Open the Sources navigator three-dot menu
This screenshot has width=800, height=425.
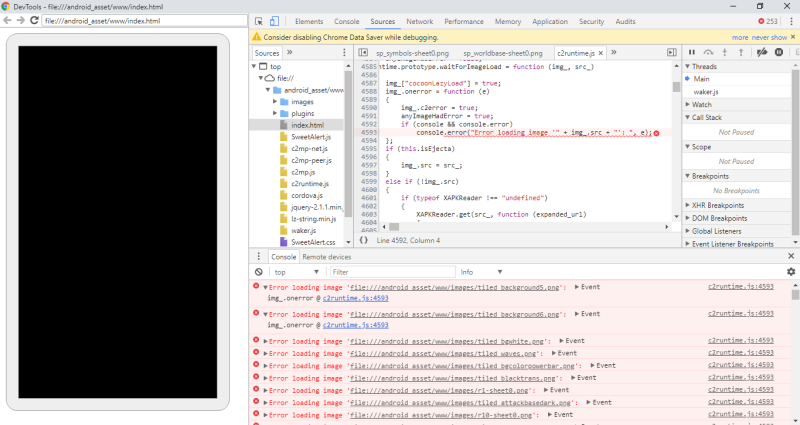pyautogui.click(x=344, y=53)
